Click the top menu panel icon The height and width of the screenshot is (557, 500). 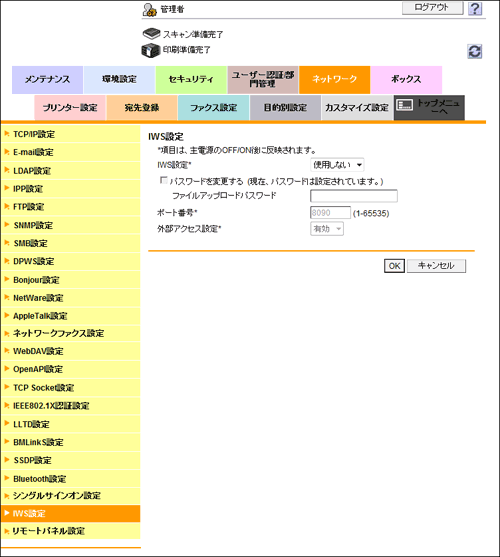(404, 105)
